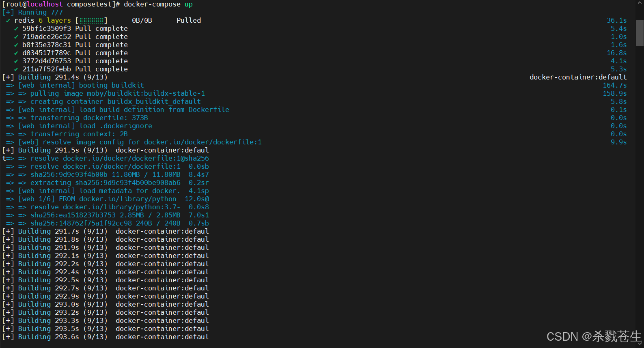Click 'pulling image moby/buildkit:buildx-stable-1' line
Viewport: 644px width, 348px height.
click(106, 93)
